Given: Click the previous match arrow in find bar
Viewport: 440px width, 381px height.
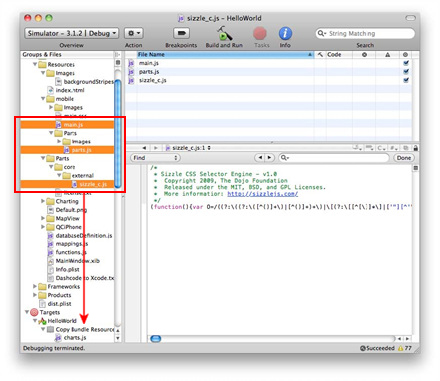Looking at the screenshot, I should [260, 158].
